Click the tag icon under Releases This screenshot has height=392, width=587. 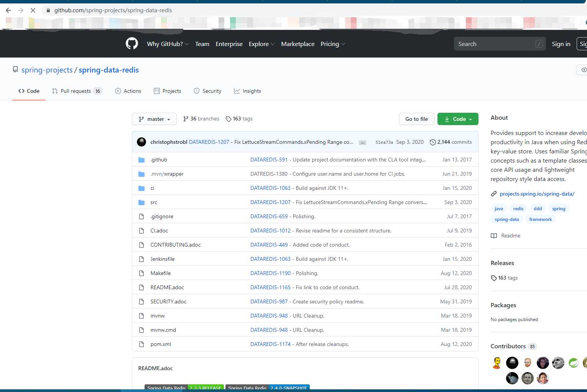[x=494, y=278]
